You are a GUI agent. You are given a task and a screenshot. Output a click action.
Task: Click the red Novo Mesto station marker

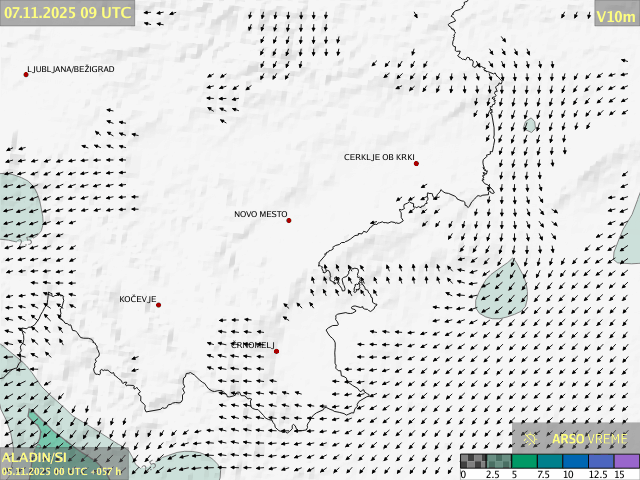289,220
